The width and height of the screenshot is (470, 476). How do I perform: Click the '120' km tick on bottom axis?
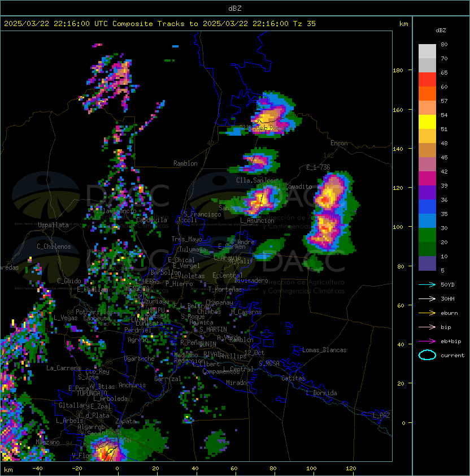(351, 469)
